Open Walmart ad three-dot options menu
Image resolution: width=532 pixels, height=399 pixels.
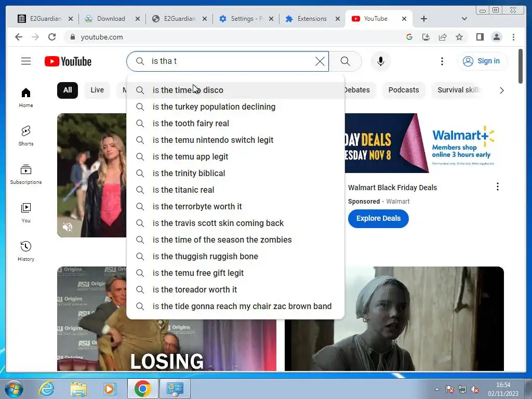[497, 187]
